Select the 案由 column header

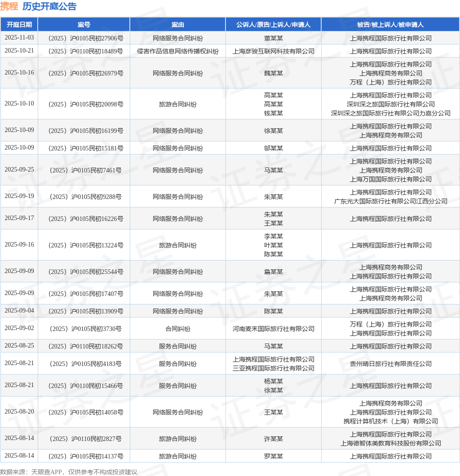point(177,25)
